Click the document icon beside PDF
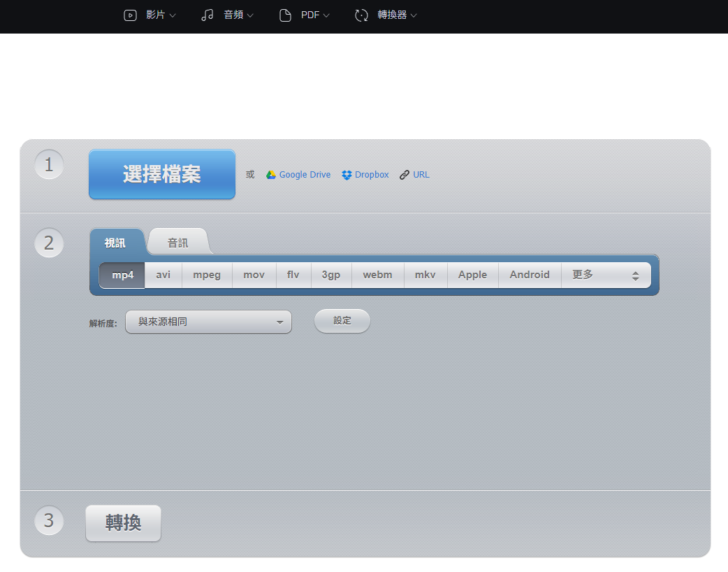This screenshot has height=572, width=728. (284, 15)
